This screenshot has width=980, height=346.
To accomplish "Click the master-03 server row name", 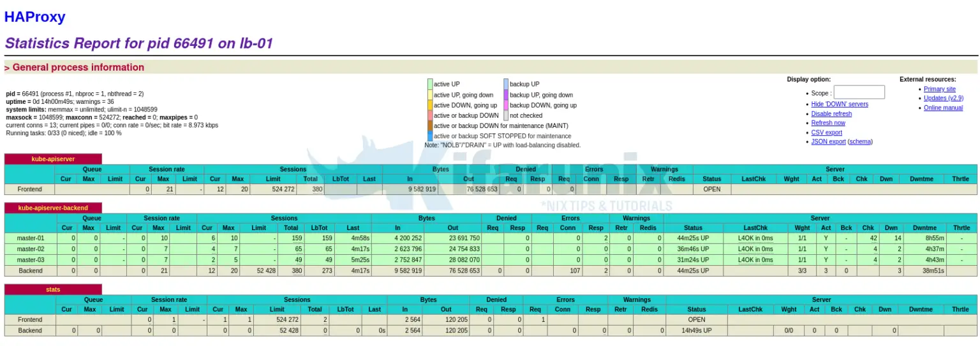I will point(30,260).
